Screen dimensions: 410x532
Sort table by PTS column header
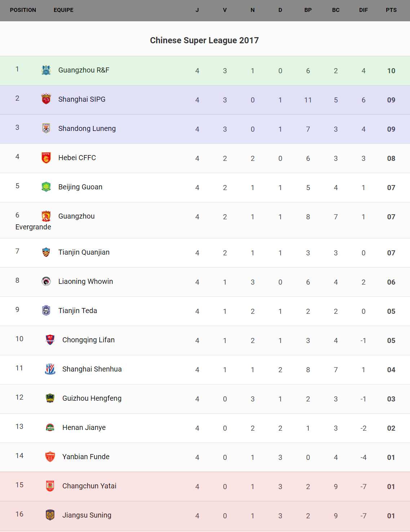click(391, 10)
